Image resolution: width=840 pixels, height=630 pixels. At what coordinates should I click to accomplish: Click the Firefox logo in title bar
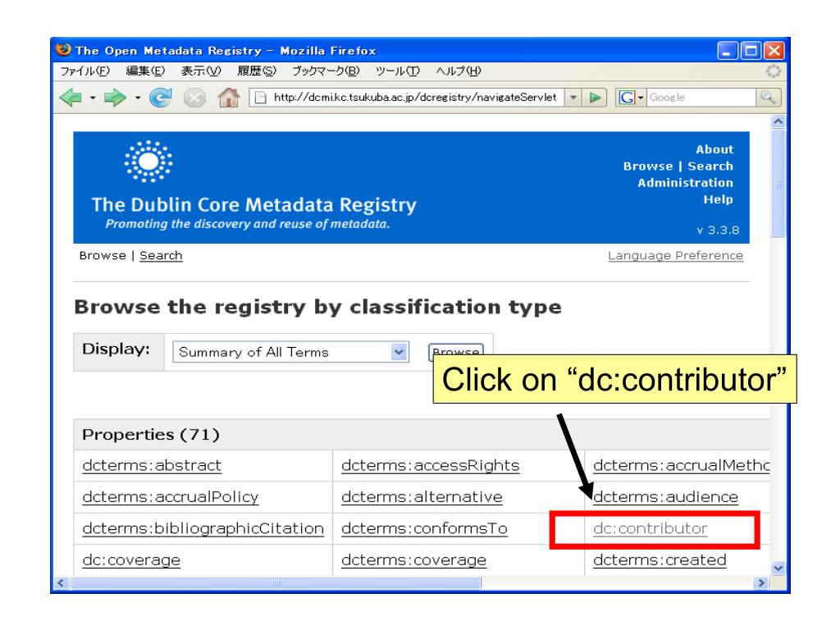coord(63,50)
